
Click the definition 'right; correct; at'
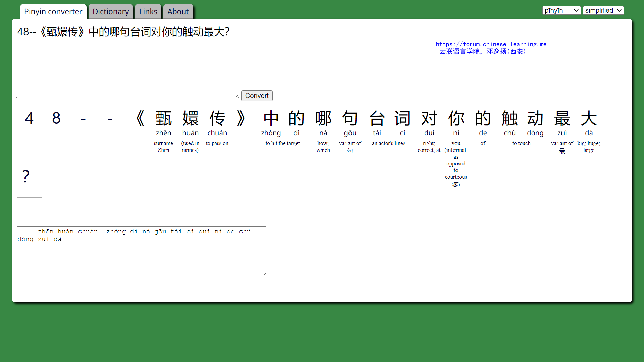pos(429,147)
